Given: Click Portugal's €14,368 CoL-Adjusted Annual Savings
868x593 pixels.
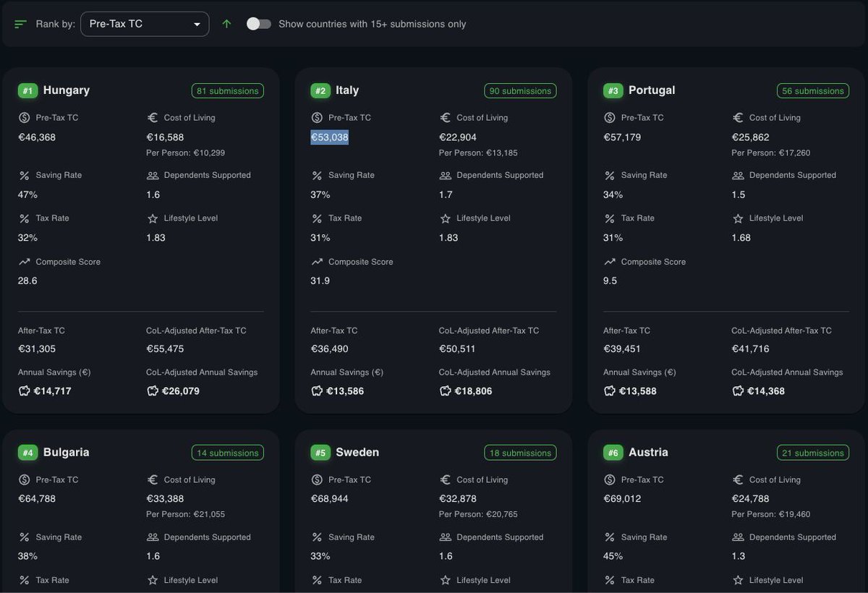Looking at the screenshot, I should 765,391.
